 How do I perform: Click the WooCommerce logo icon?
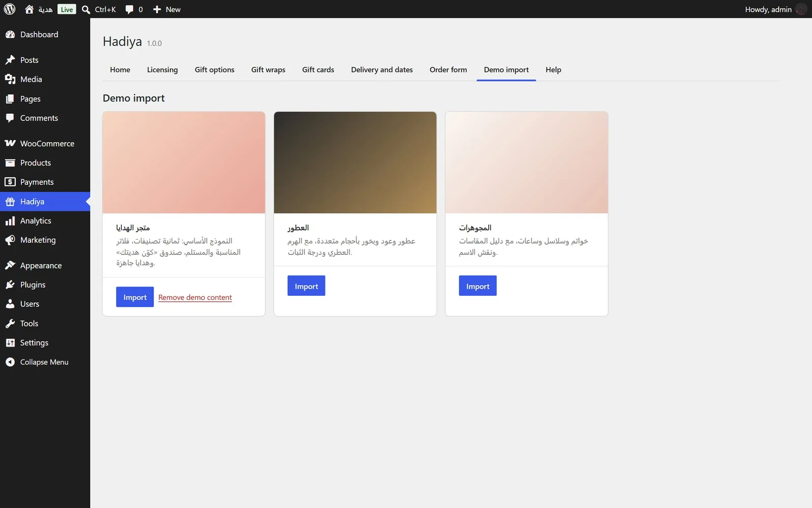tap(10, 143)
